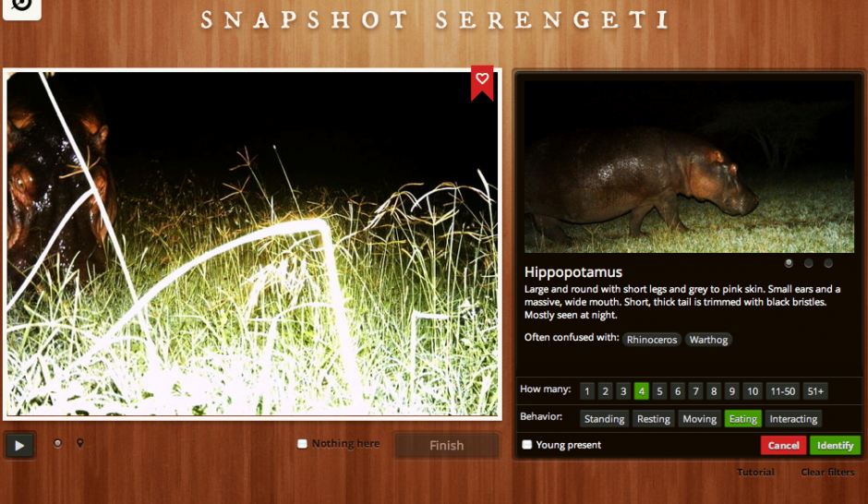
Task: Toggle the Resting behavior option
Action: click(x=653, y=419)
